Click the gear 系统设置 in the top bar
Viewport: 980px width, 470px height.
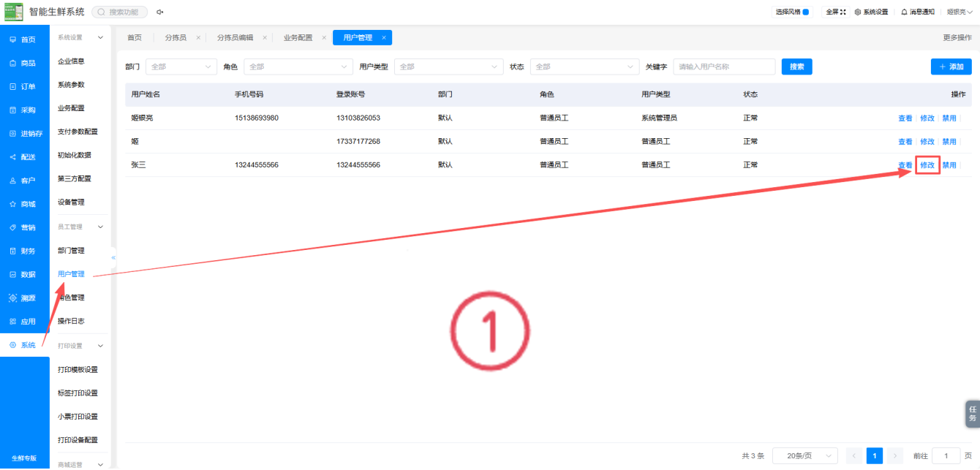point(871,12)
